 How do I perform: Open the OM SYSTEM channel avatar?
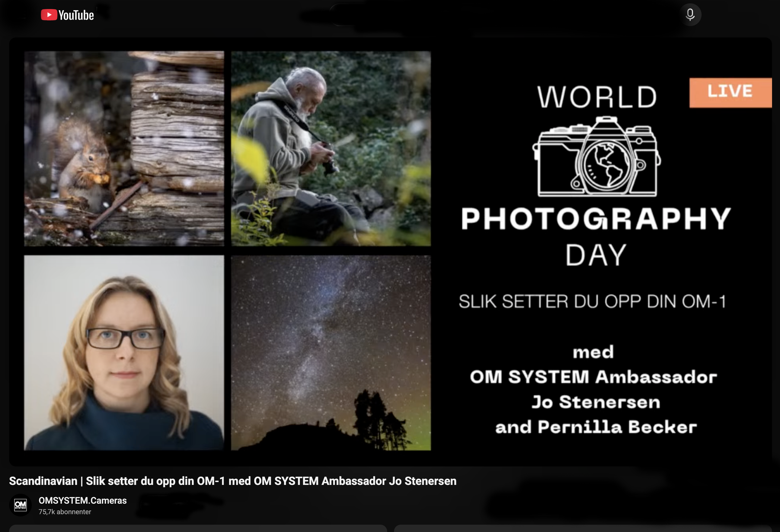click(20, 505)
